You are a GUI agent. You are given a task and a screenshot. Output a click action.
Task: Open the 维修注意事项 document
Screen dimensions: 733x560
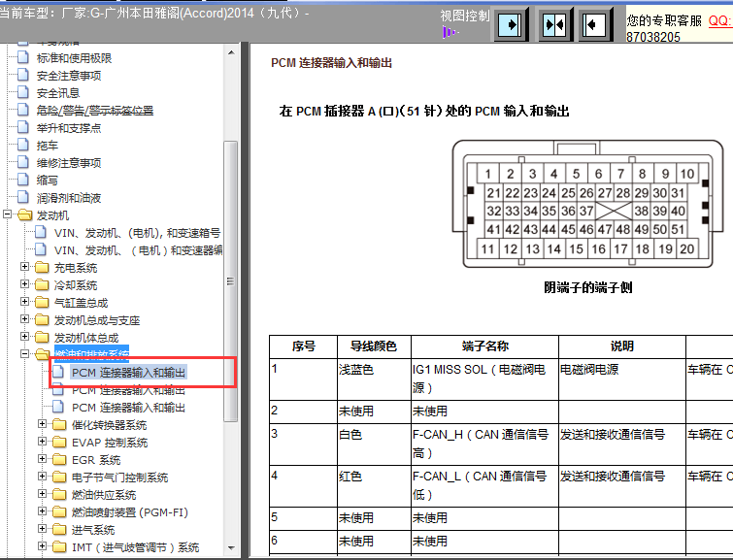tap(69, 163)
